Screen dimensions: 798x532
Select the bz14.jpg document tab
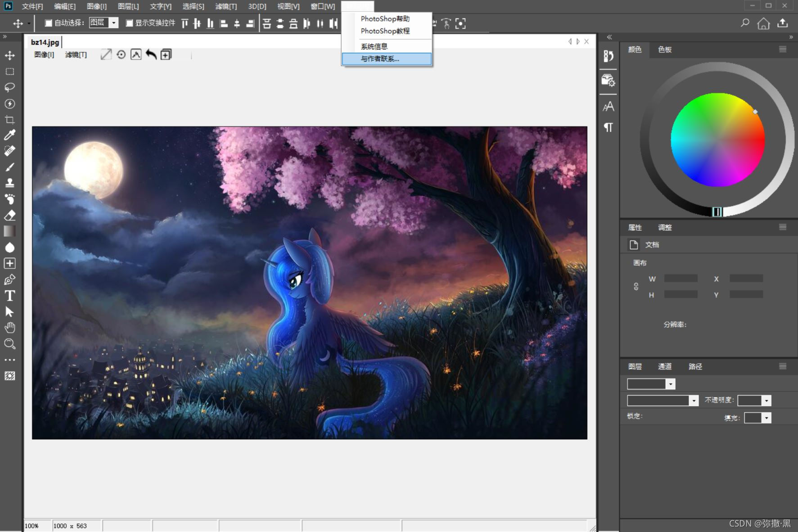pyautogui.click(x=45, y=42)
